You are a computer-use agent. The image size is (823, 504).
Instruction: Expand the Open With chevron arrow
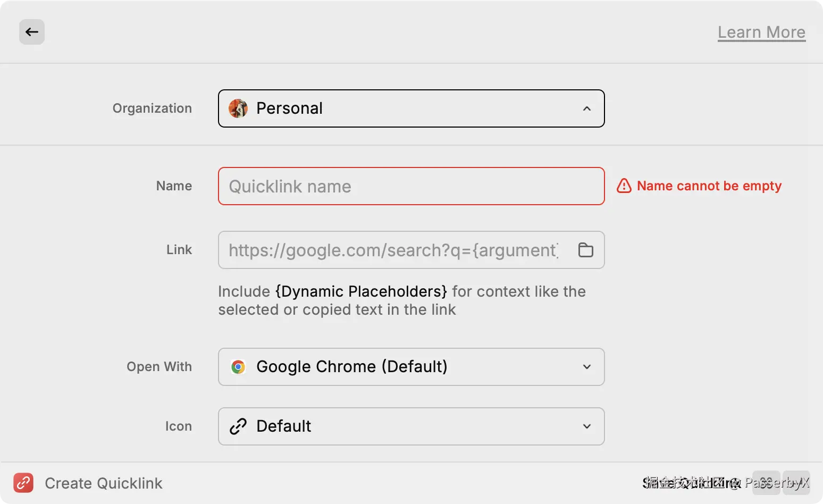tap(587, 367)
